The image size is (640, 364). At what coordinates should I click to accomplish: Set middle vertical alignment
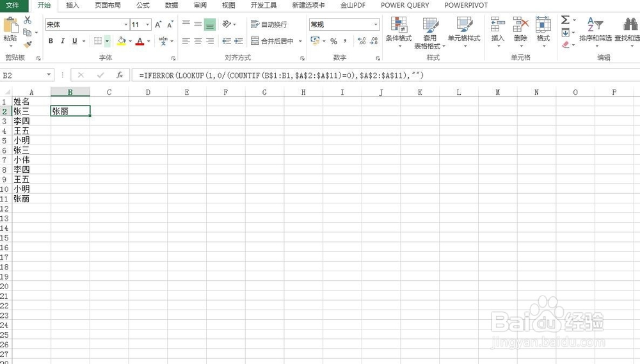tap(198, 24)
